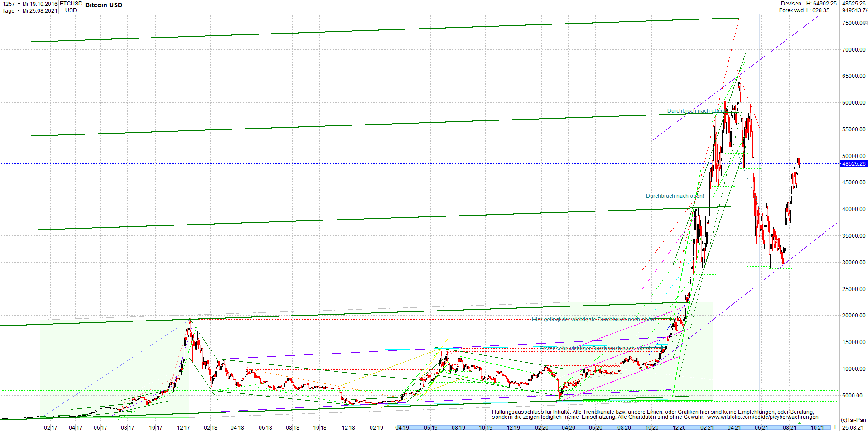Click the 02.21 time axis label
Viewport: 868px width, 431px height.
[x=707, y=428]
